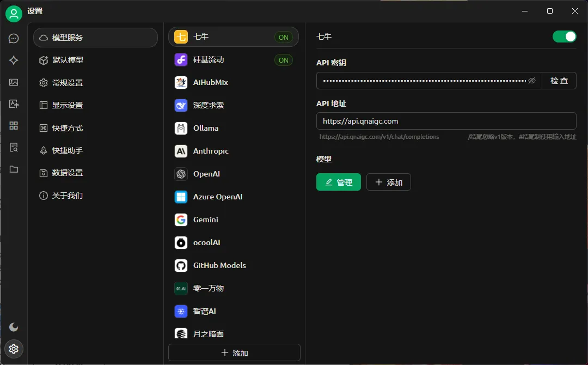
Task: Click the 检查 button to verify the key
Action: tap(559, 81)
